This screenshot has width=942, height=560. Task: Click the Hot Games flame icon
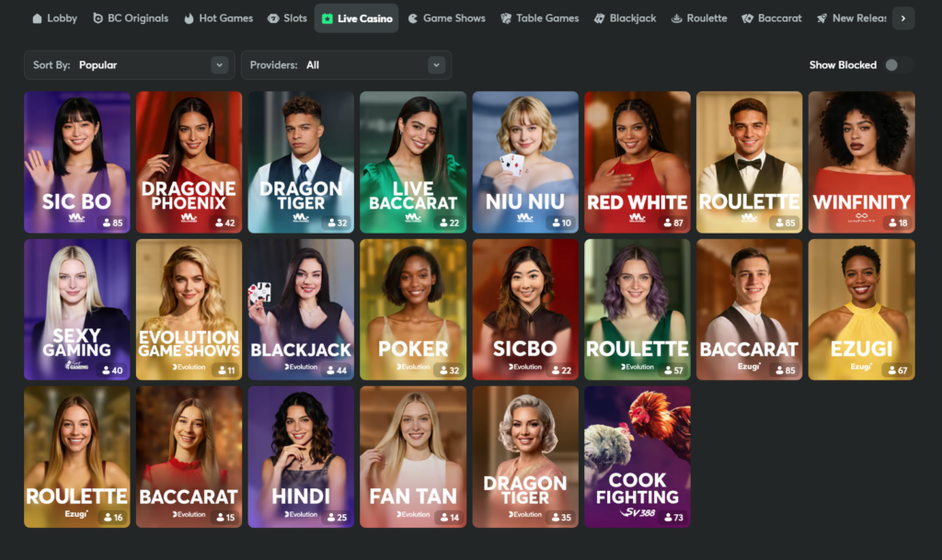(x=189, y=18)
